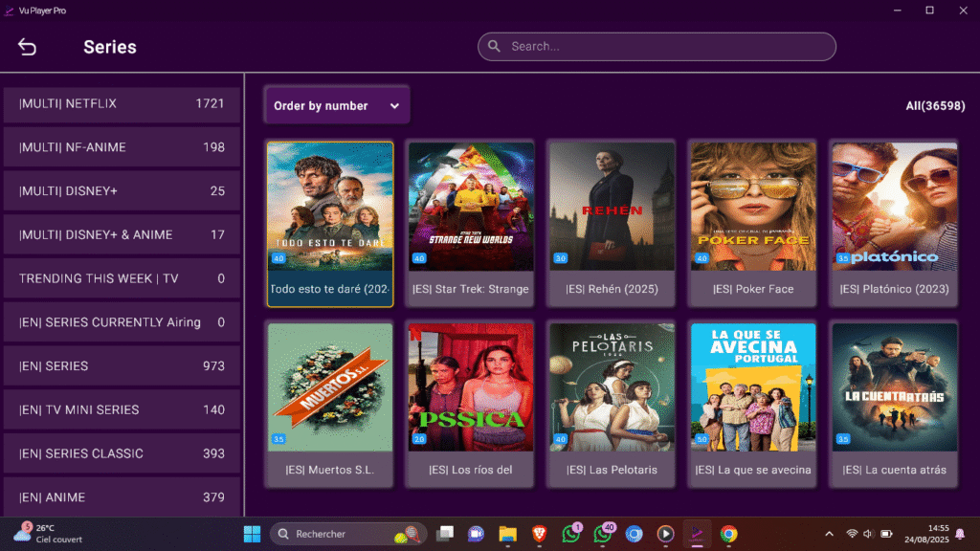Select the Los ríos del (Pssica) poster
This screenshot has height=551, width=980.
coord(471,387)
